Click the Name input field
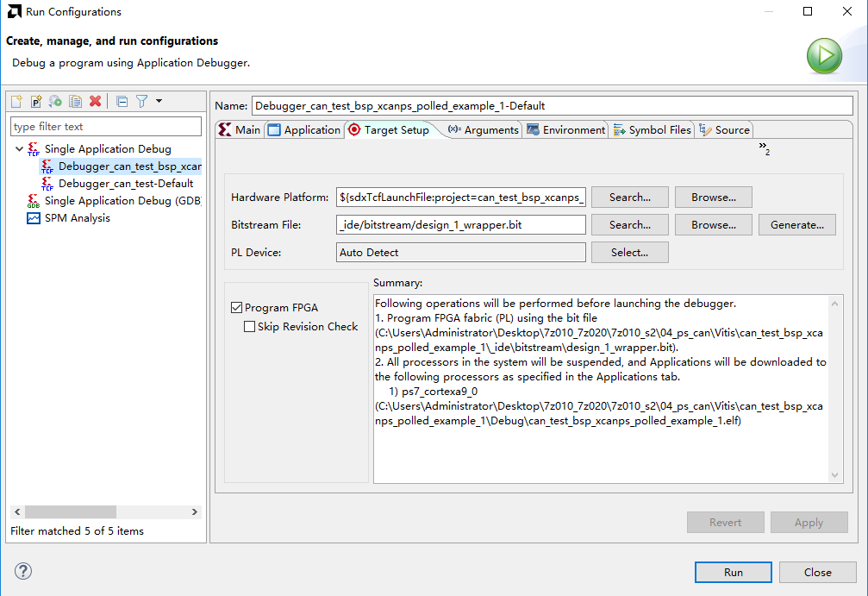Screen dimensions: 868x596 click(x=552, y=106)
